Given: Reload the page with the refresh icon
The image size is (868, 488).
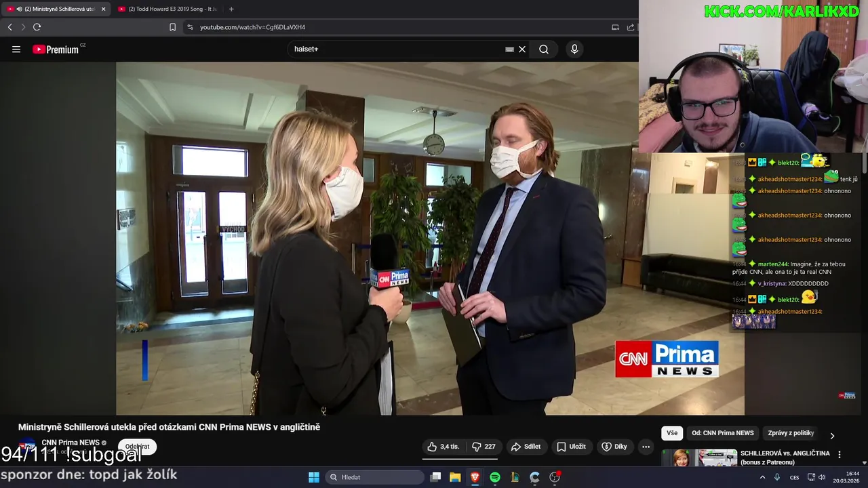Looking at the screenshot, I should click(x=37, y=27).
